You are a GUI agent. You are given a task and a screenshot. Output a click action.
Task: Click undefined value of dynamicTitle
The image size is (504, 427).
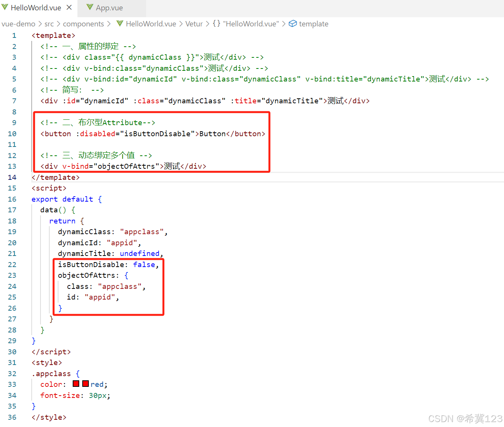[x=140, y=253]
